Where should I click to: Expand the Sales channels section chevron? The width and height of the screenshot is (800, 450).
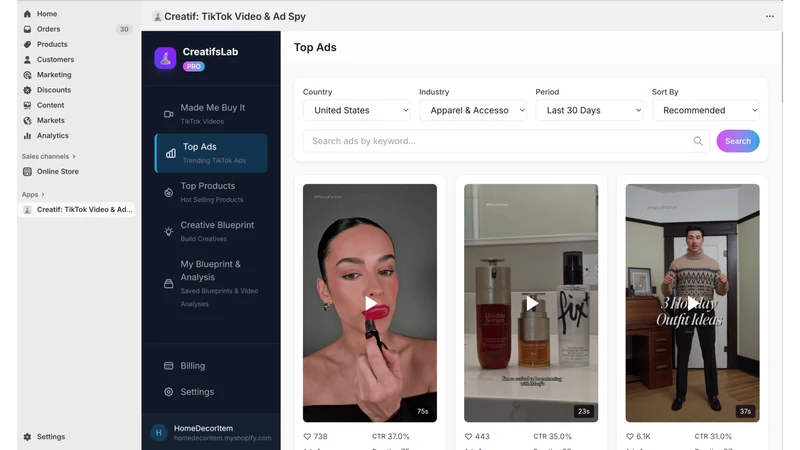[x=74, y=157]
